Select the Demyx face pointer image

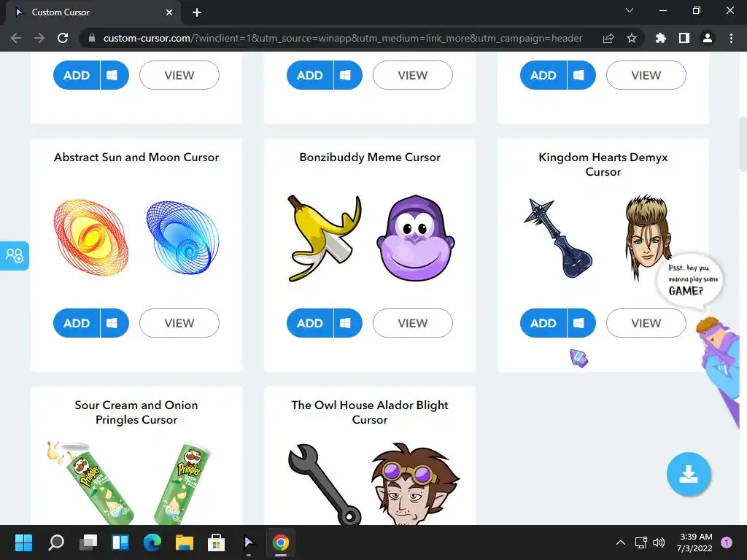648,236
